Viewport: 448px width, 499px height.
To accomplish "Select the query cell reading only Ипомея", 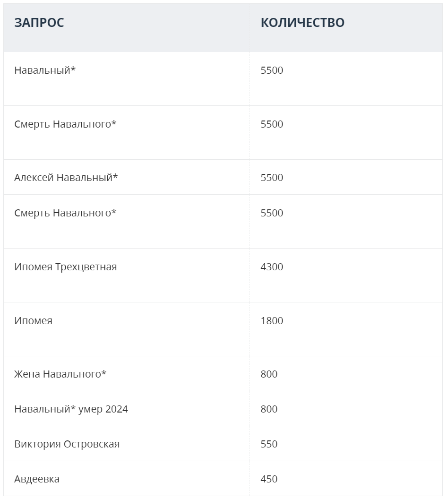I will coord(33,321).
